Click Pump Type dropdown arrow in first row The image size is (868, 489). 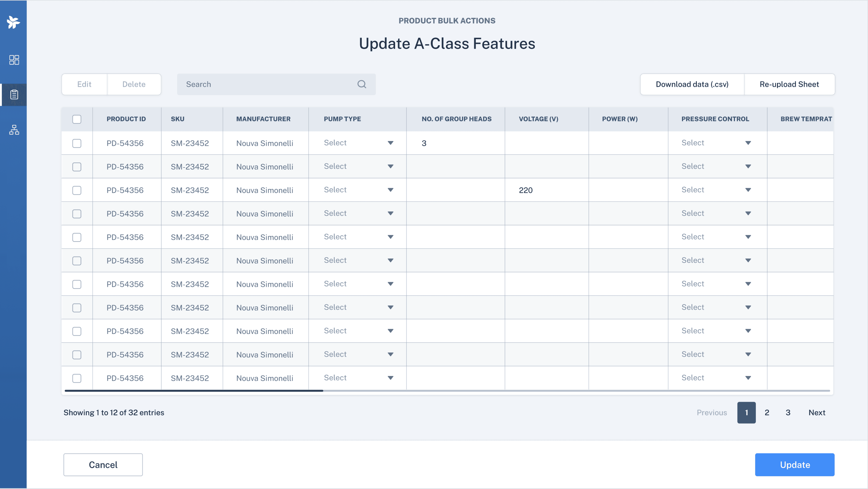pyautogui.click(x=390, y=143)
